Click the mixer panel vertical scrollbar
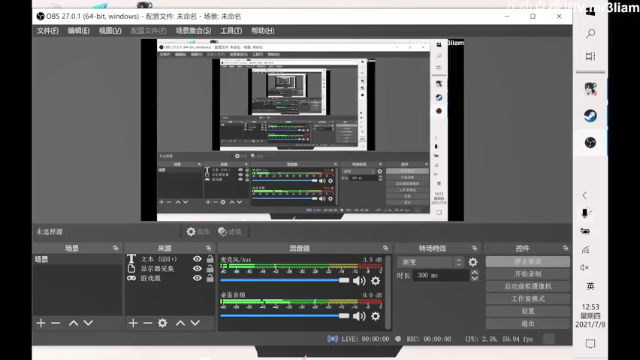Image resolution: width=640 pixels, height=360 pixels. [x=388, y=292]
